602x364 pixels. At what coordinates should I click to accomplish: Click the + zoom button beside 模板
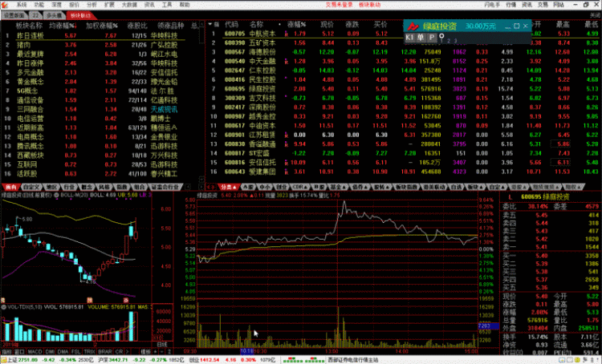pyautogui.click(x=156, y=352)
